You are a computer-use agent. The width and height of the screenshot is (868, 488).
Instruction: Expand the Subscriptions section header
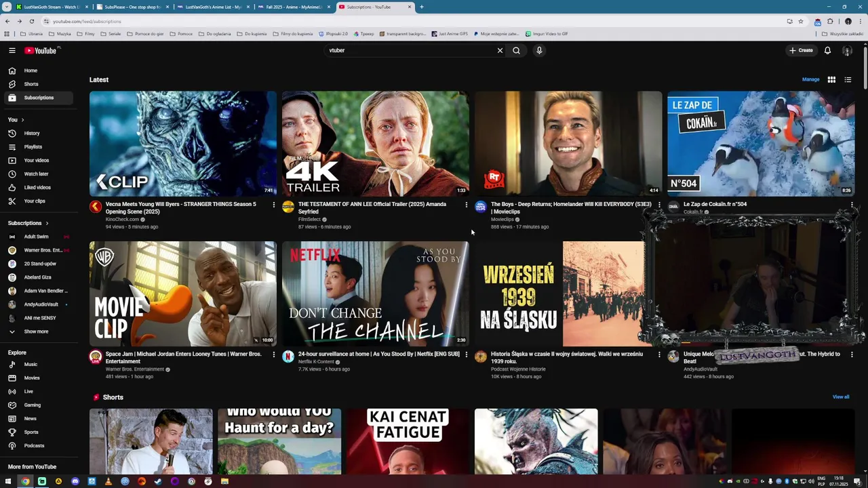click(x=28, y=223)
